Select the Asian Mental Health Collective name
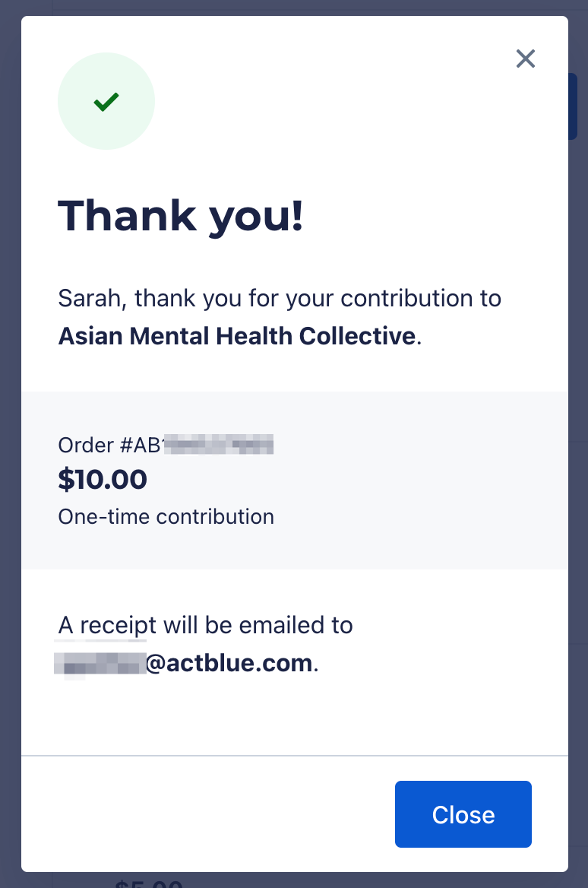 (x=237, y=336)
